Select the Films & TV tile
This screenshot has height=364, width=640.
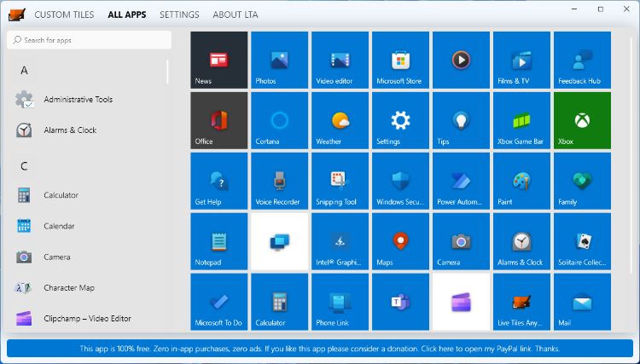coord(521,60)
